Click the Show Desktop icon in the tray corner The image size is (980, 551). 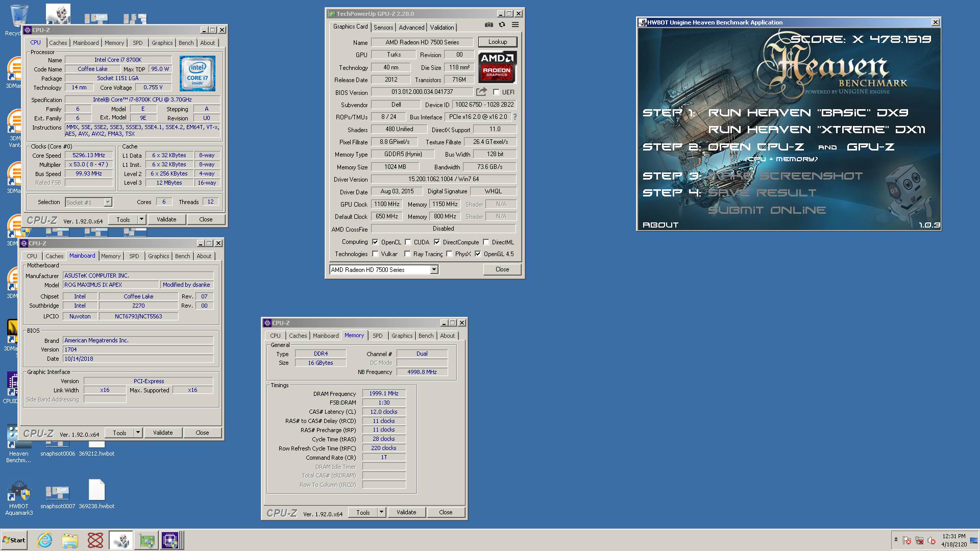974,540
